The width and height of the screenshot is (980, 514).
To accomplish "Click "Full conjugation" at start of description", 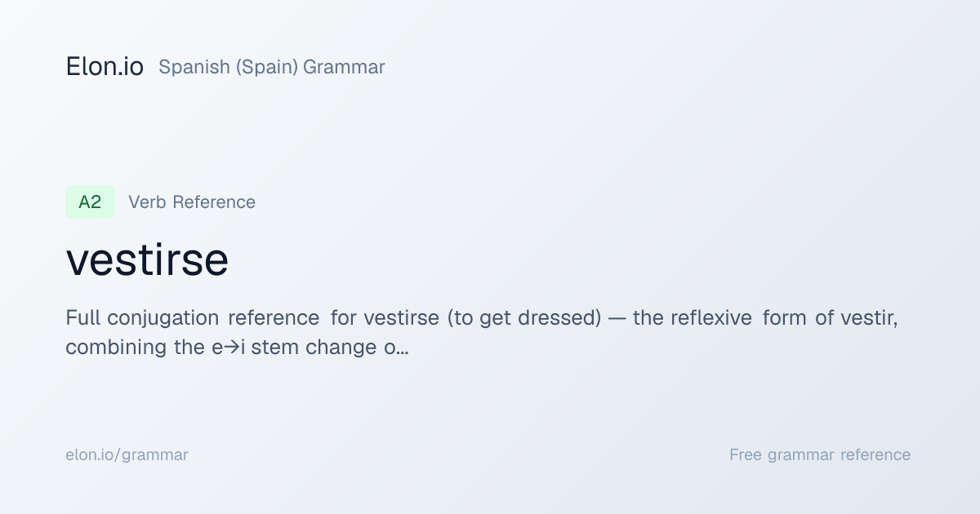I will pyautogui.click(x=142, y=318).
